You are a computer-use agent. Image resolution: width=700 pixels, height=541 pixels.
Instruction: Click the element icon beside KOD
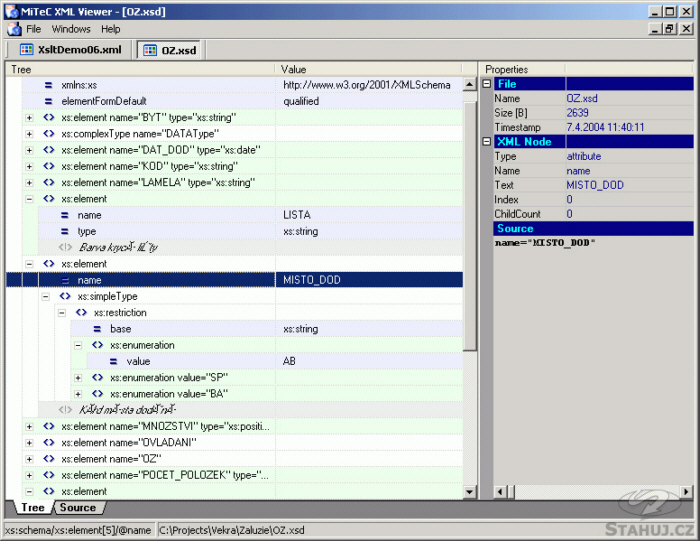[x=49, y=166]
